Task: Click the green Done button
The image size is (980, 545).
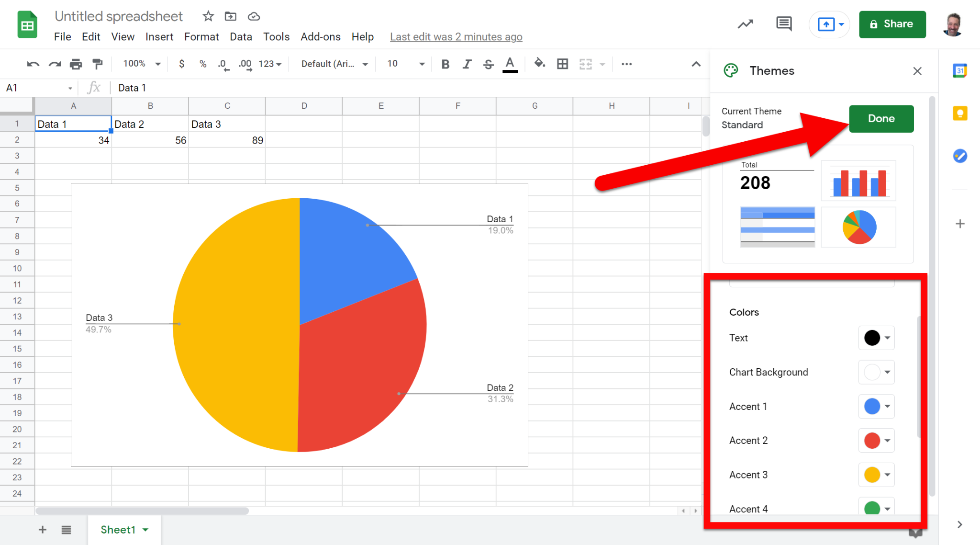Action: (881, 119)
